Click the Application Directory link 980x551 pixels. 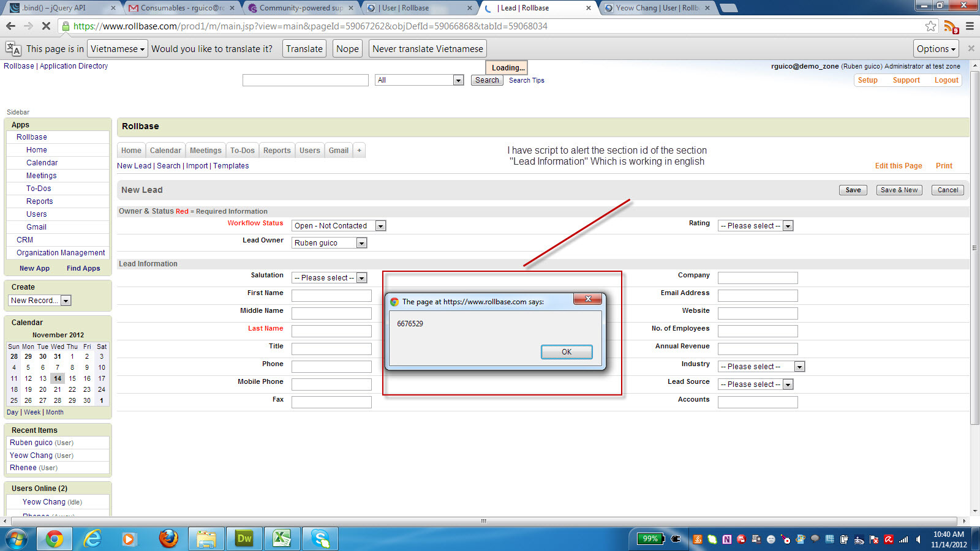[73, 66]
